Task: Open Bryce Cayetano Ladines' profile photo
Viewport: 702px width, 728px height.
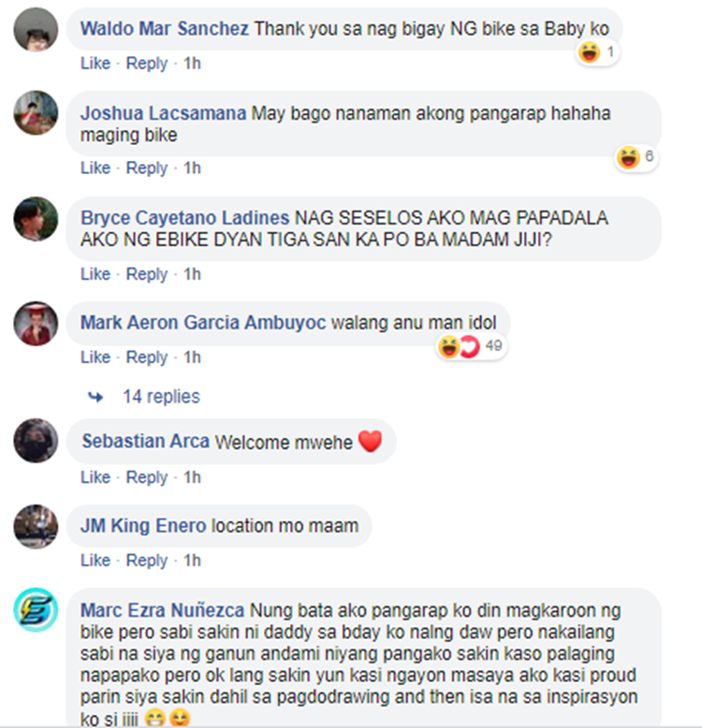Action: click(36, 219)
